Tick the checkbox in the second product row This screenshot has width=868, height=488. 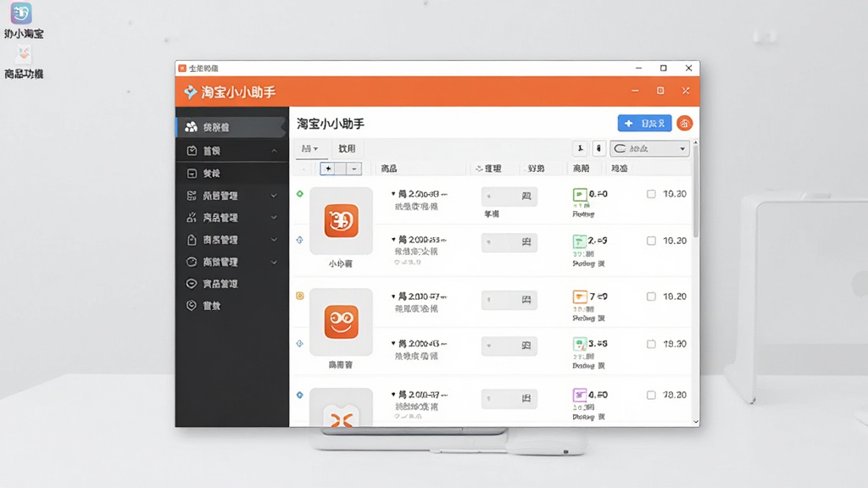point(651,241)
